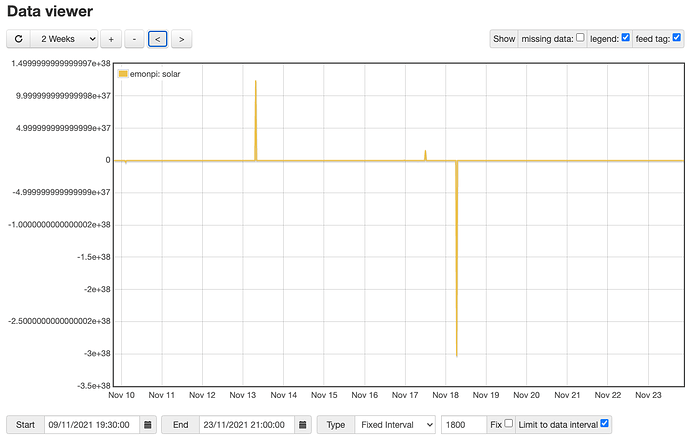The image size is (690, 439).
Task: Click the Nov 20 x-axis label
Action: click(526, 395)
